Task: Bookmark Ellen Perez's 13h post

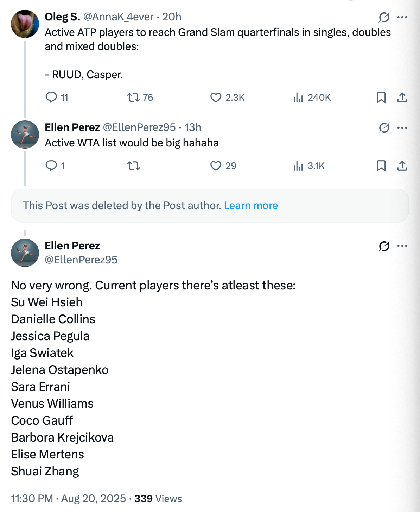Action: pos(381,166)
